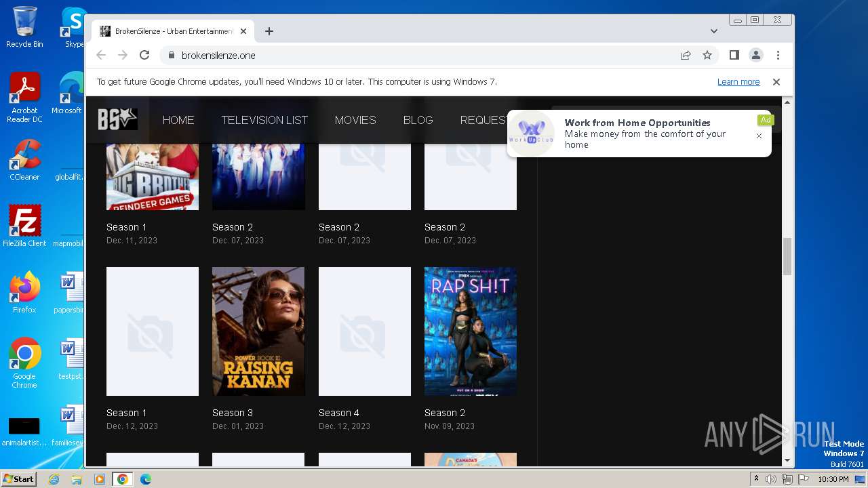Click the taskbar clock 10:30 PM

click(833, 479)
